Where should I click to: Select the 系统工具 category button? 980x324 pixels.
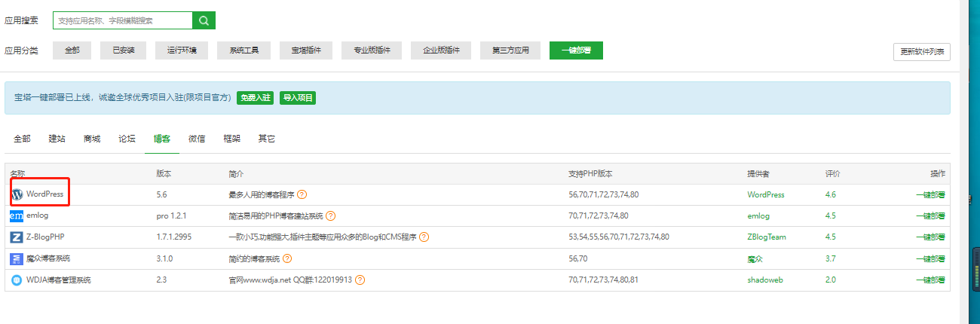coord(243,50)
